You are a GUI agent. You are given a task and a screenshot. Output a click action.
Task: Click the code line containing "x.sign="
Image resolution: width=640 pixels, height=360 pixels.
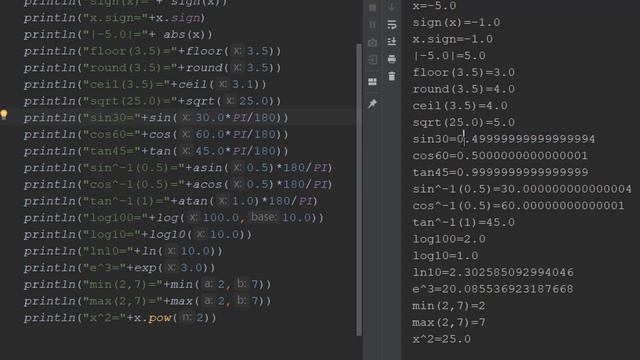115,18
